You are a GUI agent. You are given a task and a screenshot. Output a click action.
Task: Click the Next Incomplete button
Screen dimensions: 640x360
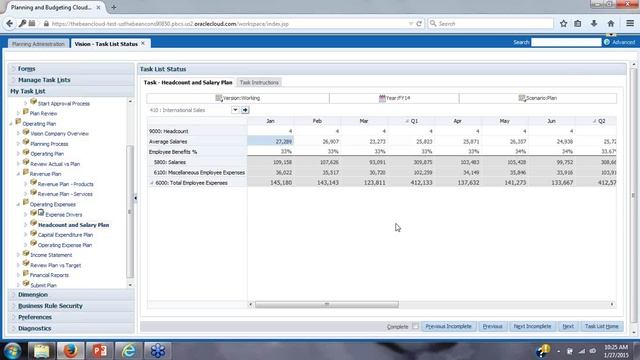tap(532, 326)
